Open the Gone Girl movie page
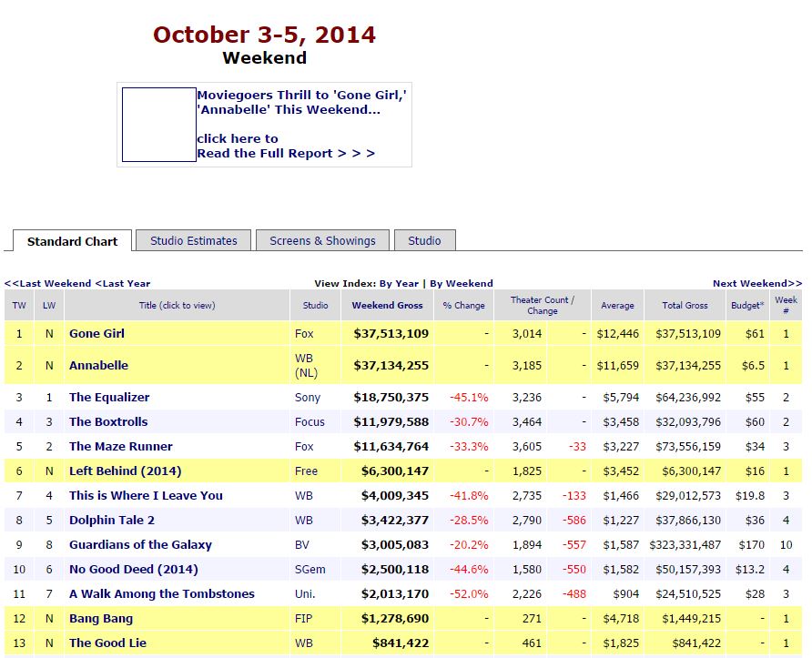This screenshot has height=658, width=812. (x=96, y=334)
